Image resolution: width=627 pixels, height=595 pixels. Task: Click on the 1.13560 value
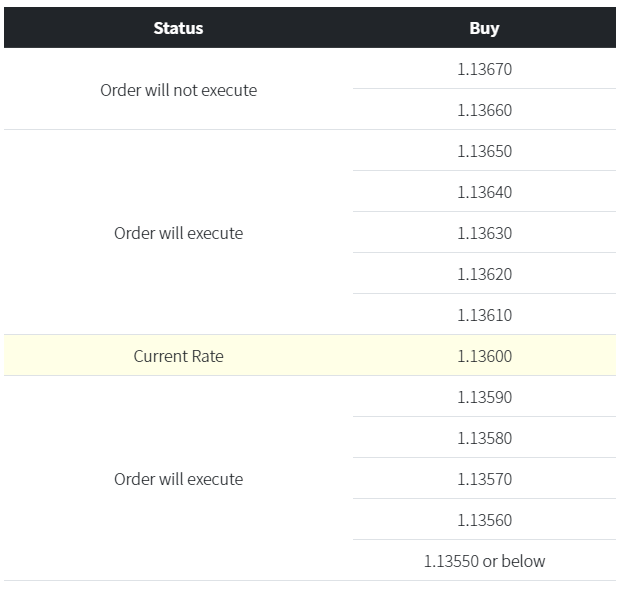coord(484,520)
